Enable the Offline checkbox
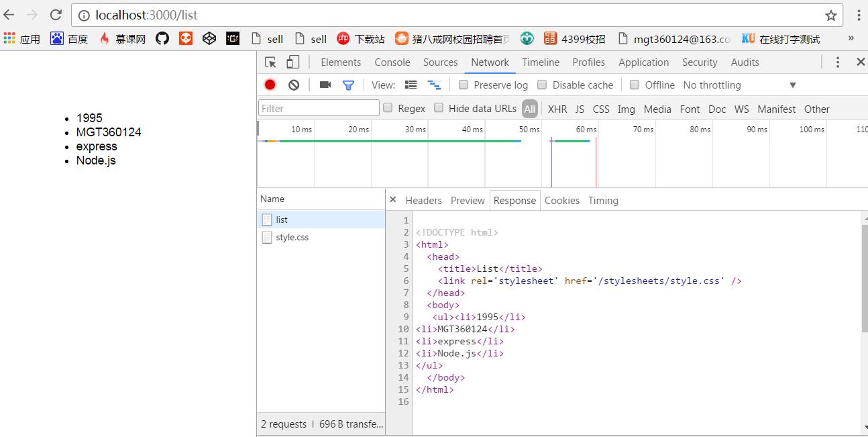The height and width of the screenshot is (437, 868). pos(635,85)
